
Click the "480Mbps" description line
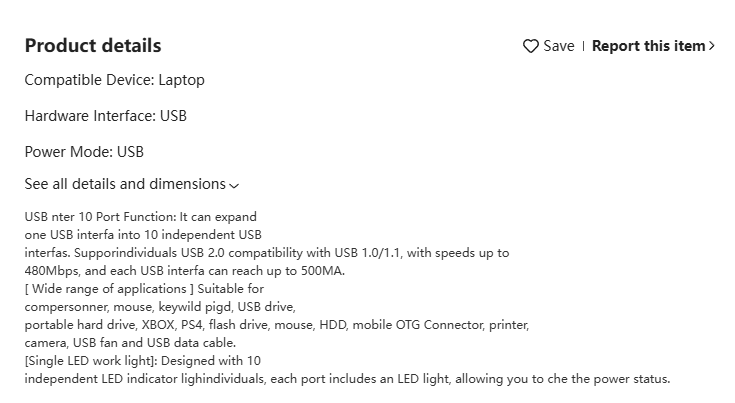coord(185,271)
